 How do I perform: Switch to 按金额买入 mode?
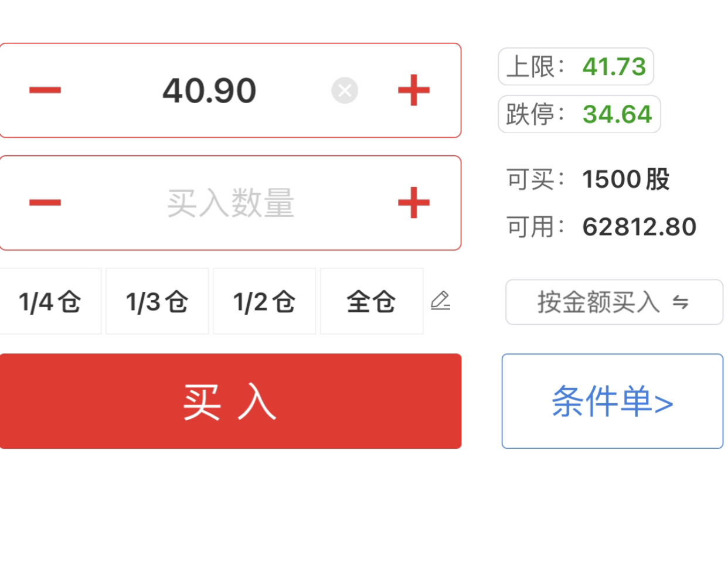tap(614, 302)
